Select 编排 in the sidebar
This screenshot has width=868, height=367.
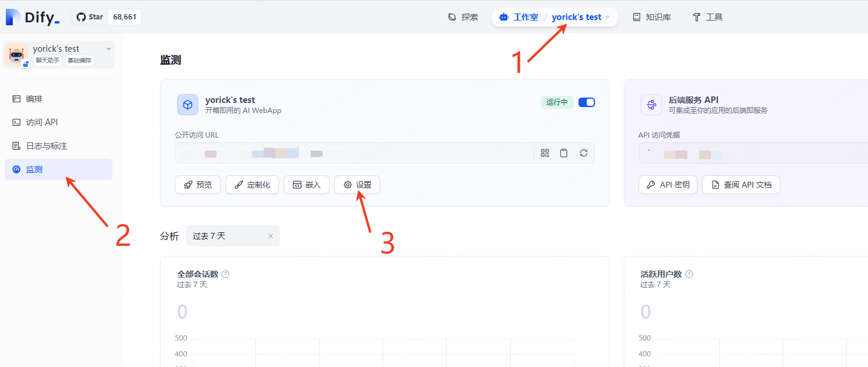58,99
